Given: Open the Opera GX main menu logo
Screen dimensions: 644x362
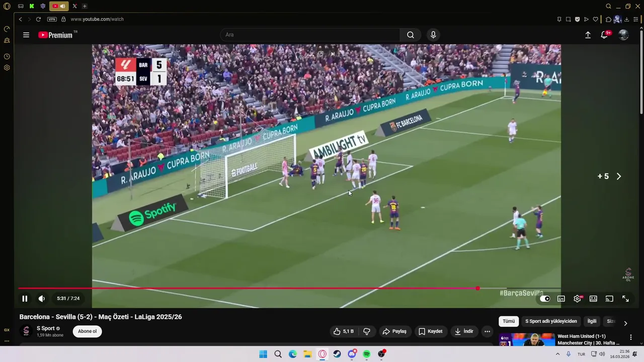Looking at the screenshot, I should (7, 6).
